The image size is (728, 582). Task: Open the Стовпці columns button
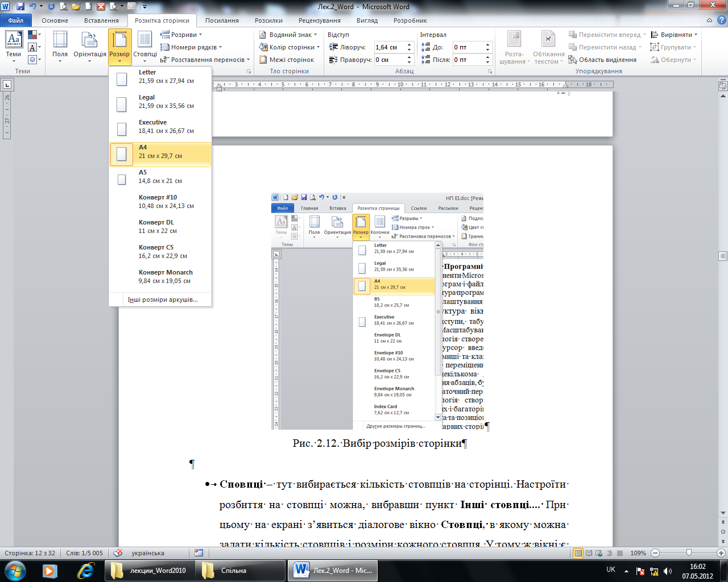tap(145, 47)
